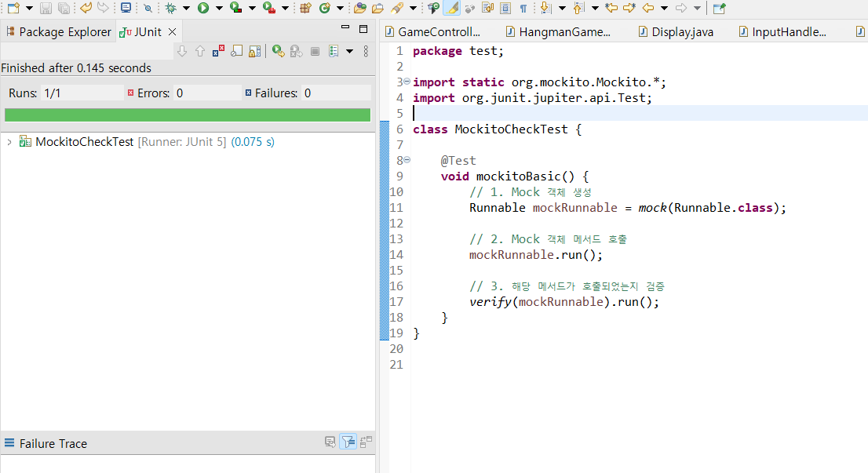Click the Debug bug icon
Screen dimensions: 868x473
tap(170, 9)
